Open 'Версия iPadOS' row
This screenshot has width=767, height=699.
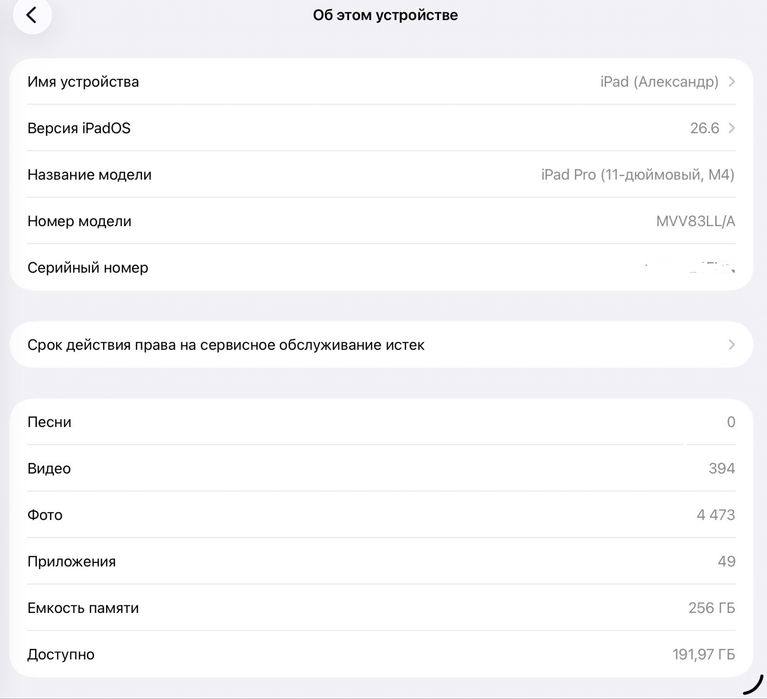[x=382, y=128]
